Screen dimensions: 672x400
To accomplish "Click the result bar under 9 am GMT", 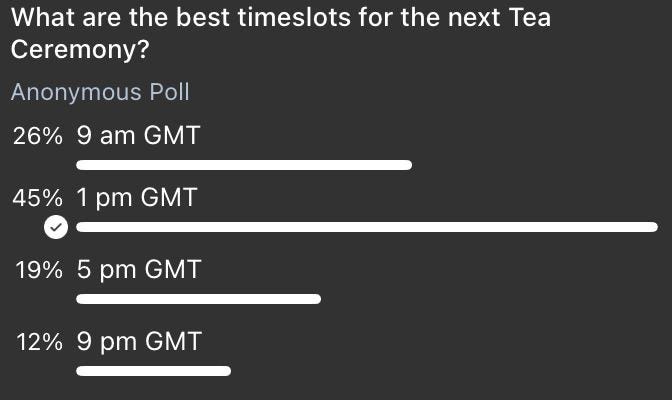I will [x=244, y=165].
